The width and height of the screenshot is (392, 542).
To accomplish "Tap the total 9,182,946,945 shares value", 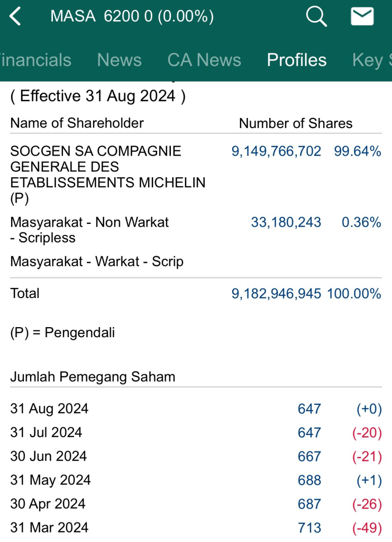I will coord(276,294).
